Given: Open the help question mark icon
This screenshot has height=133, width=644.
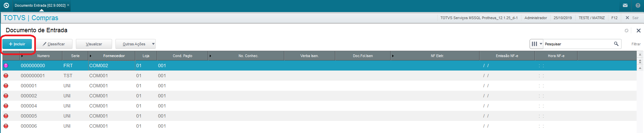Looking at the screenshot, I should [638, 5].
